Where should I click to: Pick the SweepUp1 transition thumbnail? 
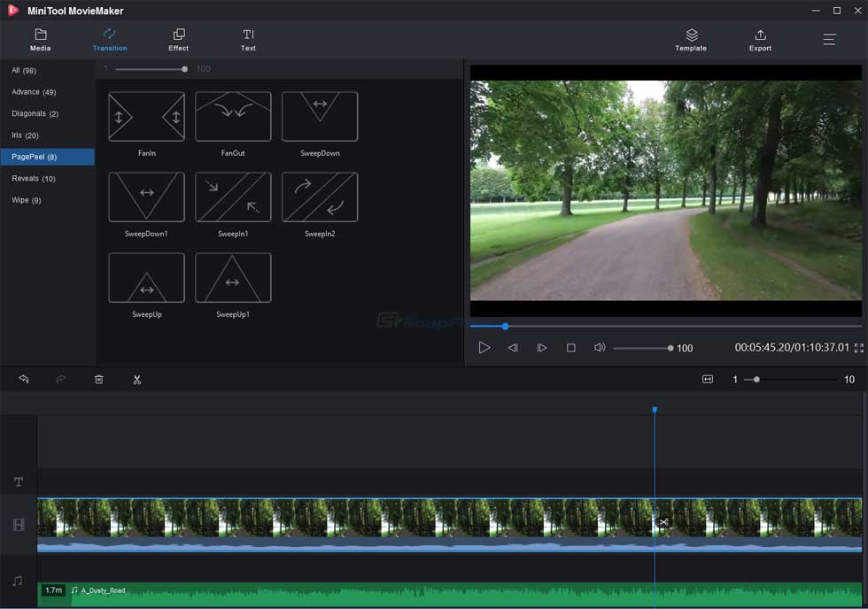point(233,278)
